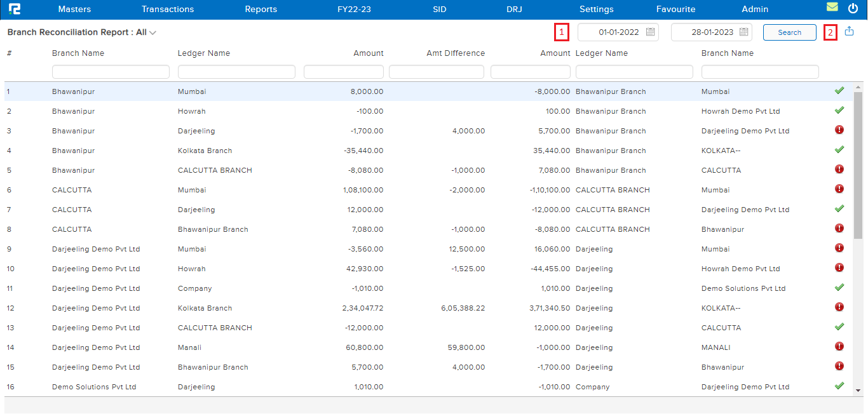Click the export report icon beside Search
This screenshot has width=868, height=416.
(x=850, y=30)
